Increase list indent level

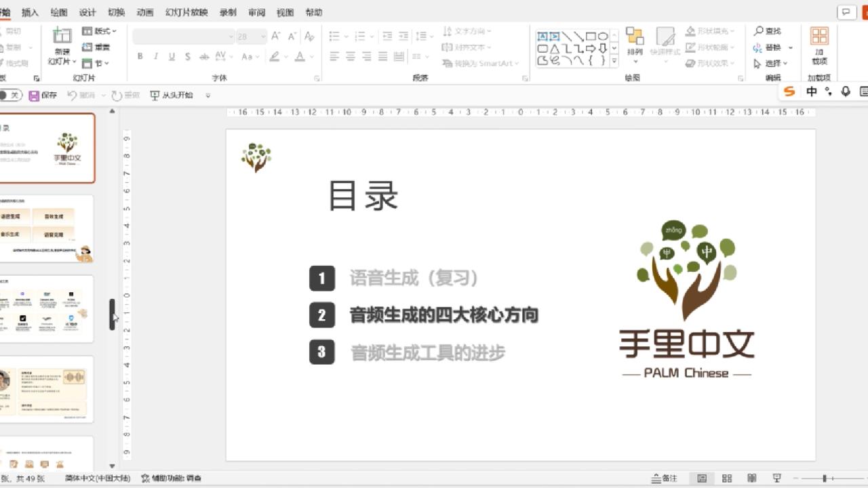pyautogui.click(x=404, y=36)
